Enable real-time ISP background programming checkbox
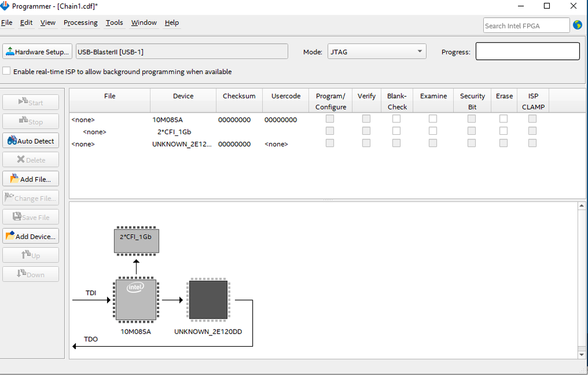 (6, 71)
